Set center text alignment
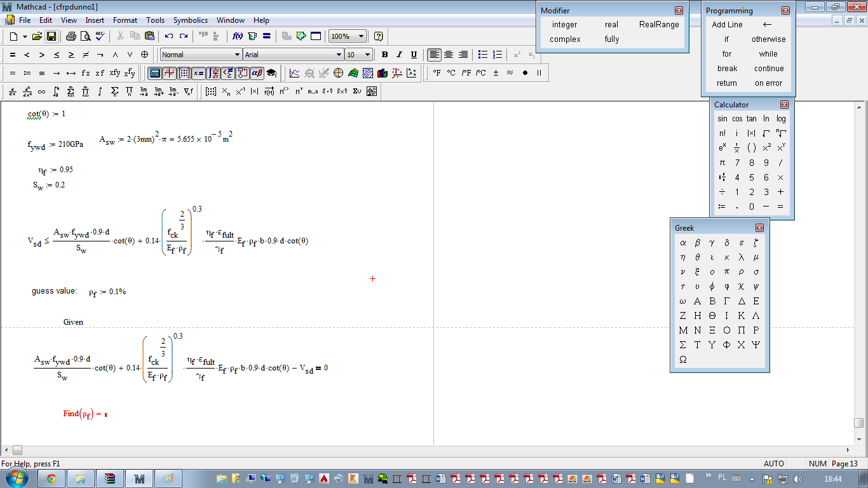Image resolution: width=868 pixels, height=488 pixels. (449, 55)
